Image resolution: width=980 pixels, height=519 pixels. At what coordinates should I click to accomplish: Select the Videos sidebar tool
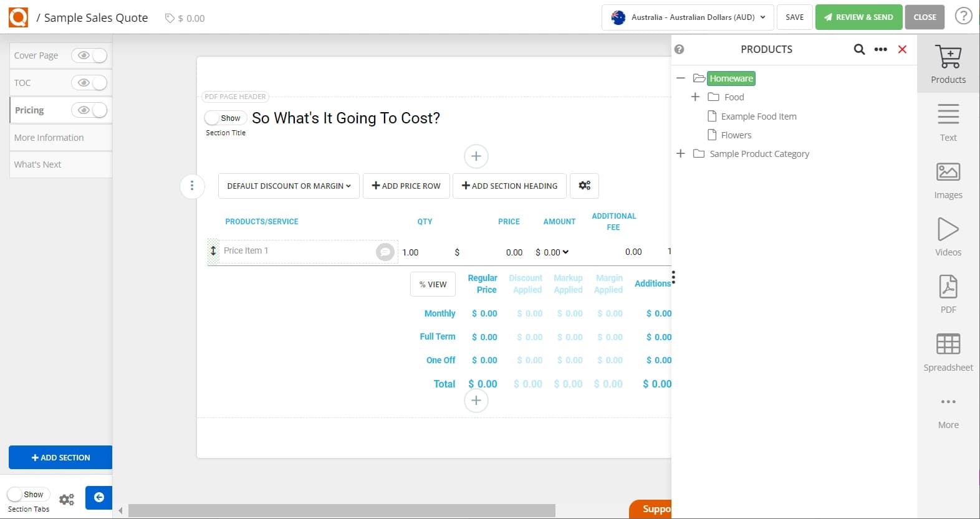[x=948, y=237]
